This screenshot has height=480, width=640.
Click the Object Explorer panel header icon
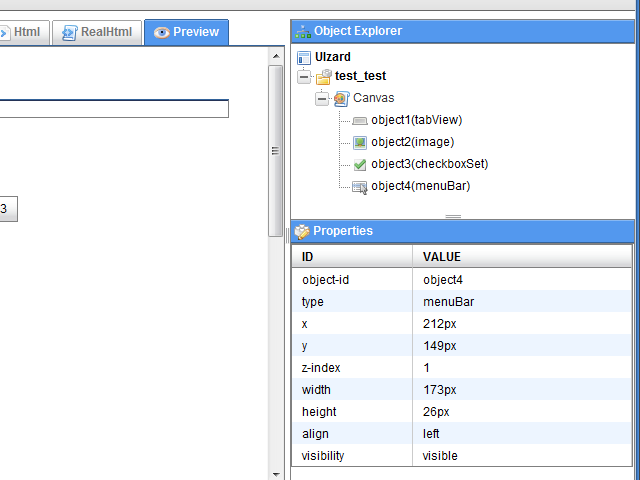click(303, 32)
